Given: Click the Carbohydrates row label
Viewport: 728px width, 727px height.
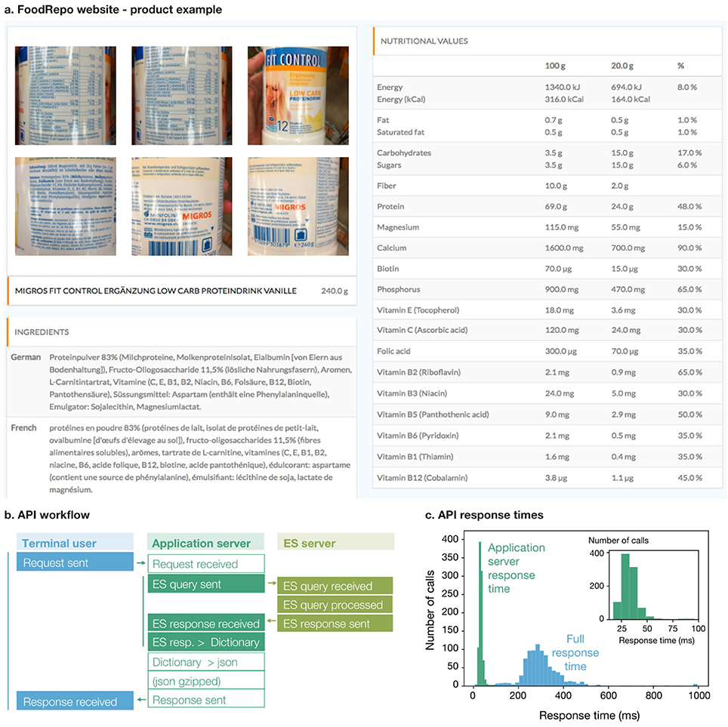Looking at the screenshot, I should pyautogui.click(x=404, y=152).
